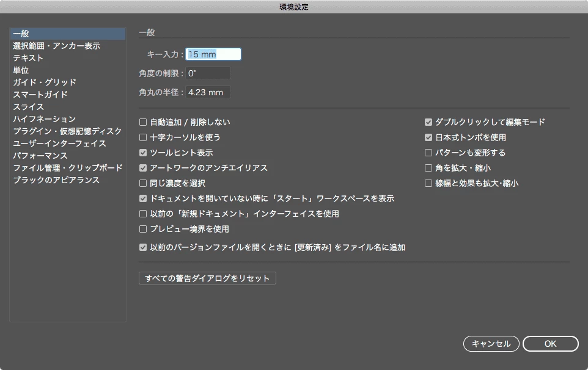The height and width of the screenshot is (370, 588).
Task: Open パフォーマンス preferences
Action: pyautogui.click(x=40, y=156)
